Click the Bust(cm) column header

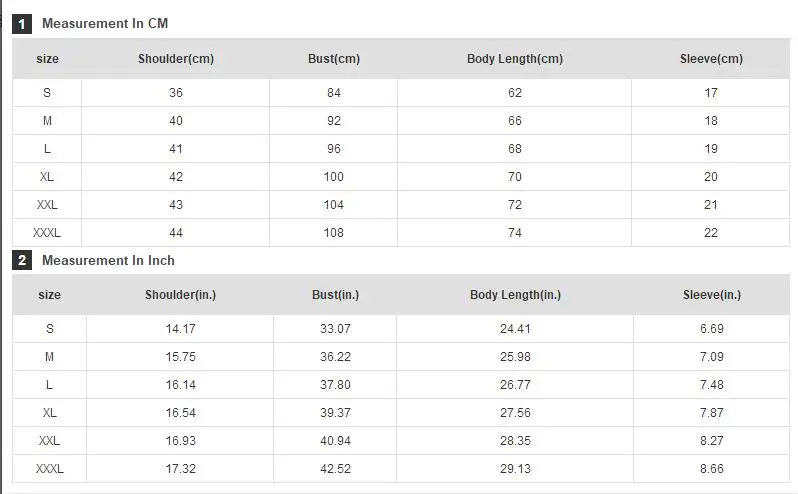(x=334, y=59)
